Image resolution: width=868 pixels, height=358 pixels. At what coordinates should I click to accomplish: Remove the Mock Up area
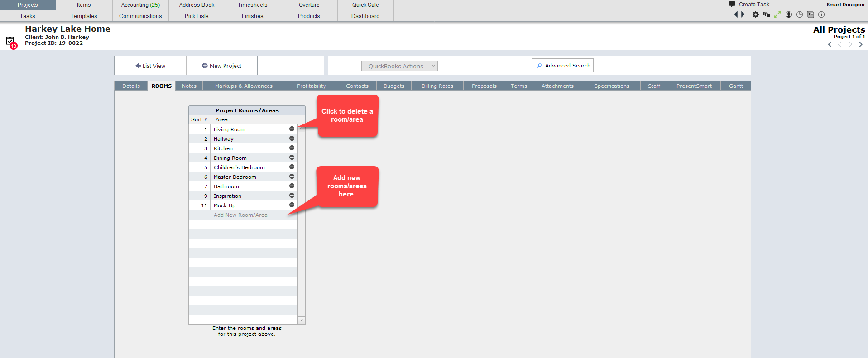click(292, 205)
